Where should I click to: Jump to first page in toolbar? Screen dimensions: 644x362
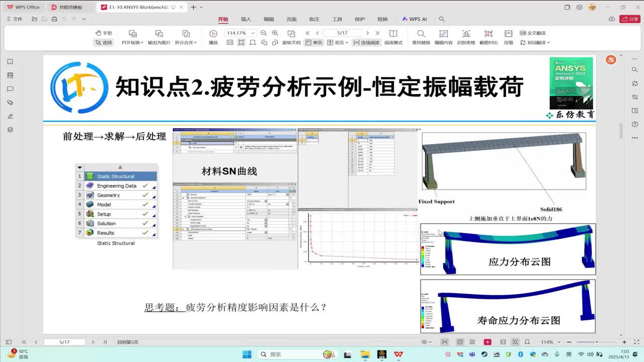pyautogui.click(x=308, y=33)
